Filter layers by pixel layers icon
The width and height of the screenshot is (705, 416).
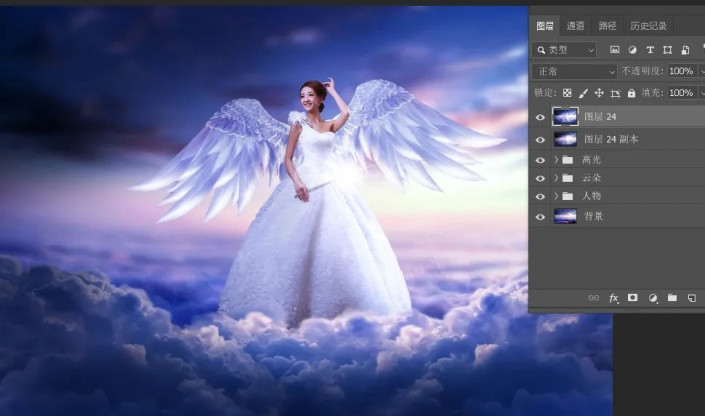coord(614,50)
